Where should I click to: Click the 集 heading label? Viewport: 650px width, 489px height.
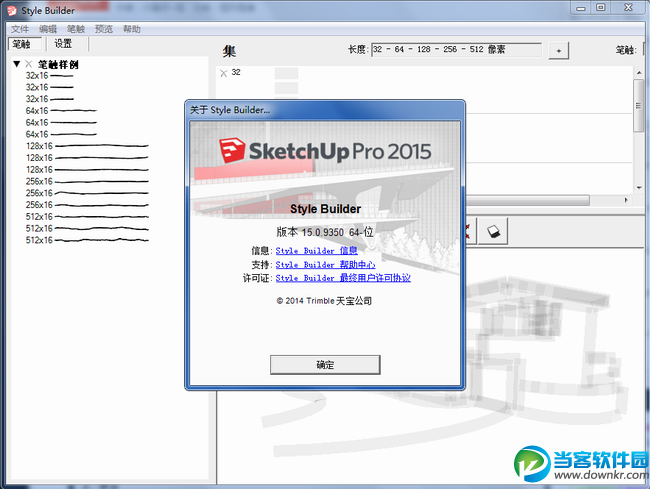click(229, 51)
